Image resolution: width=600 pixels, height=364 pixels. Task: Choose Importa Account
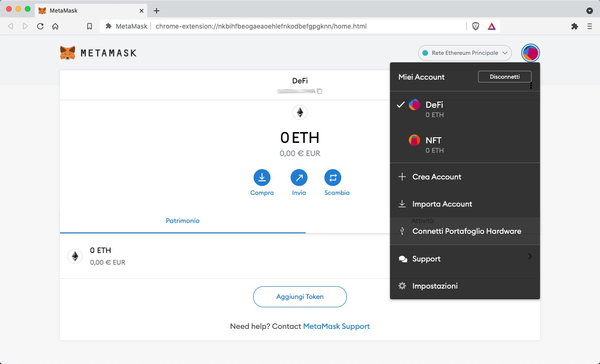[465, 204]
